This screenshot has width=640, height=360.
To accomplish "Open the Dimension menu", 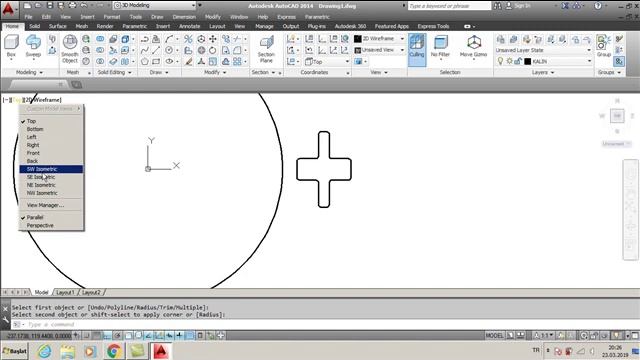I will tap(184, 17).
